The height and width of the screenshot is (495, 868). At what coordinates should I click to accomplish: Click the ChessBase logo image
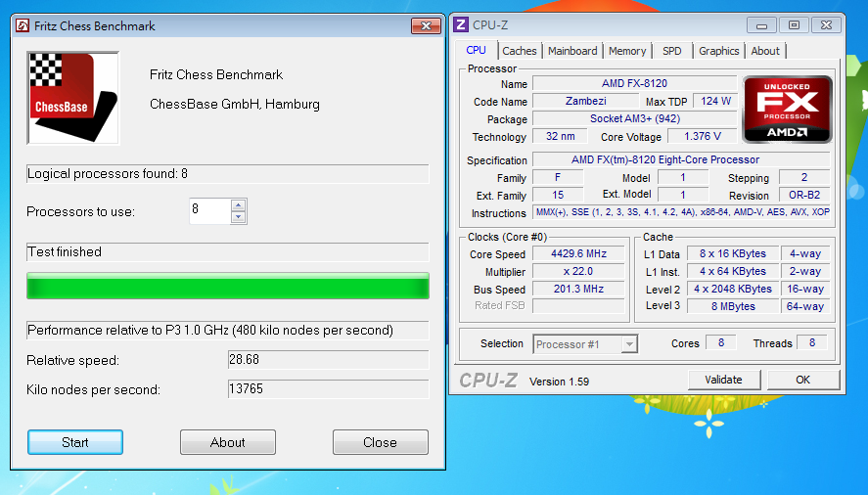point(73,98)
